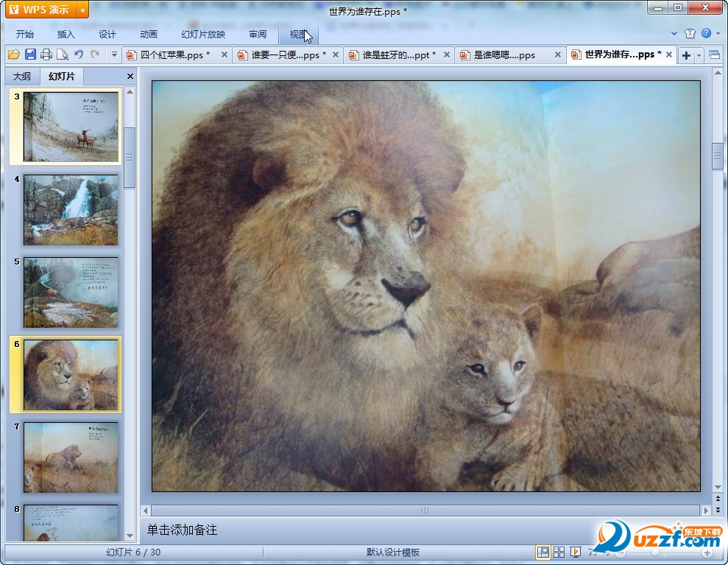This screenshot has height=565, width=728.
Task: Zoom out with the minus button
Action: [x=621, y=552]
